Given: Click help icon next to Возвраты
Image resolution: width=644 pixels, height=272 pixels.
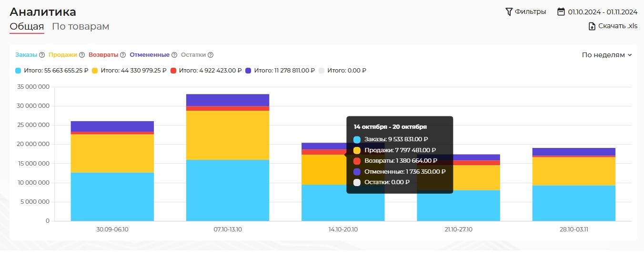Looking at the screenshot, I should point(123,55).
